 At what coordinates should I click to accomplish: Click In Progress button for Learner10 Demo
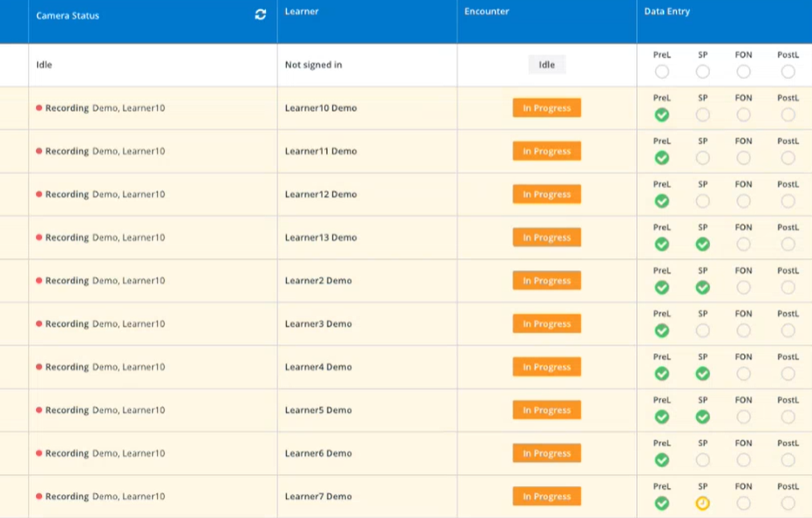pos(547,108)
